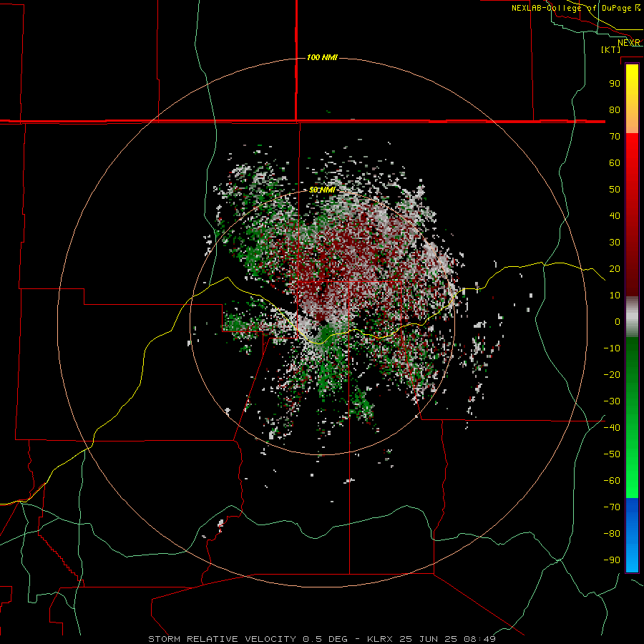The image size is (644, 644).
Task: Click the 0 value on the color scale
Action: point(618,321)
